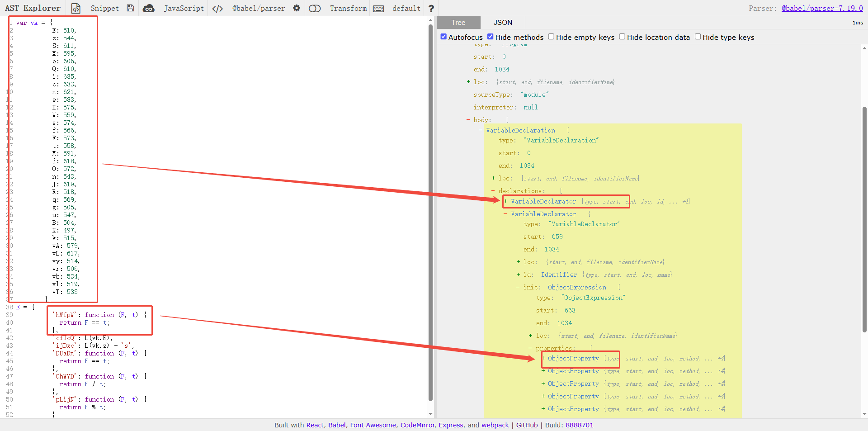Open the webpack footer link
The width and height of the screenshot is (868, 431).
pyautogui.click(x=495, y=425)
